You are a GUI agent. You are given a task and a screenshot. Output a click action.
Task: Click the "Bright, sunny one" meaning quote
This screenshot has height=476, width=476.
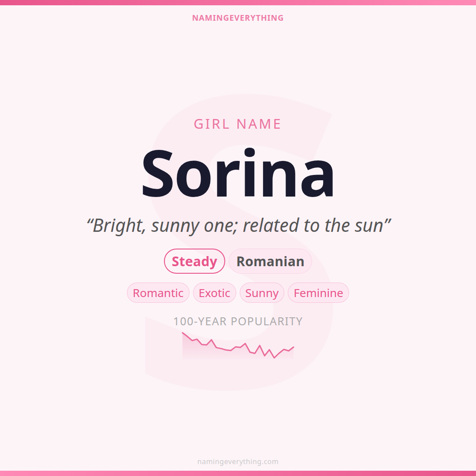click(239, 226)
